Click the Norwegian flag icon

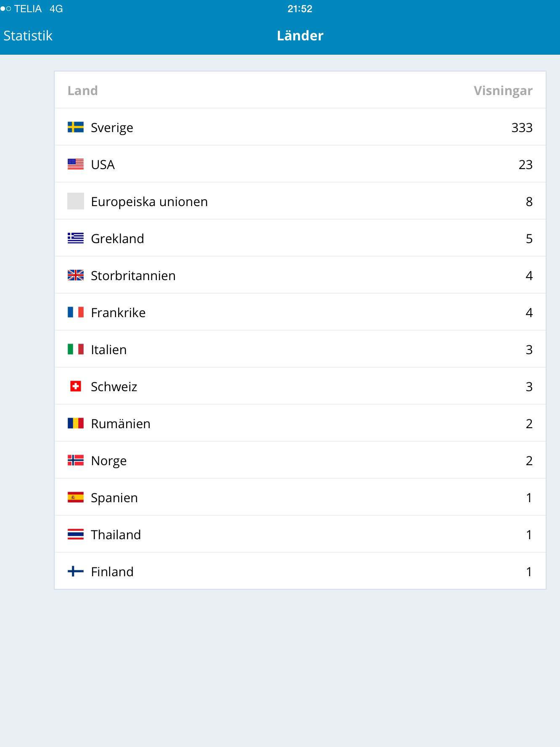(76, 460)
